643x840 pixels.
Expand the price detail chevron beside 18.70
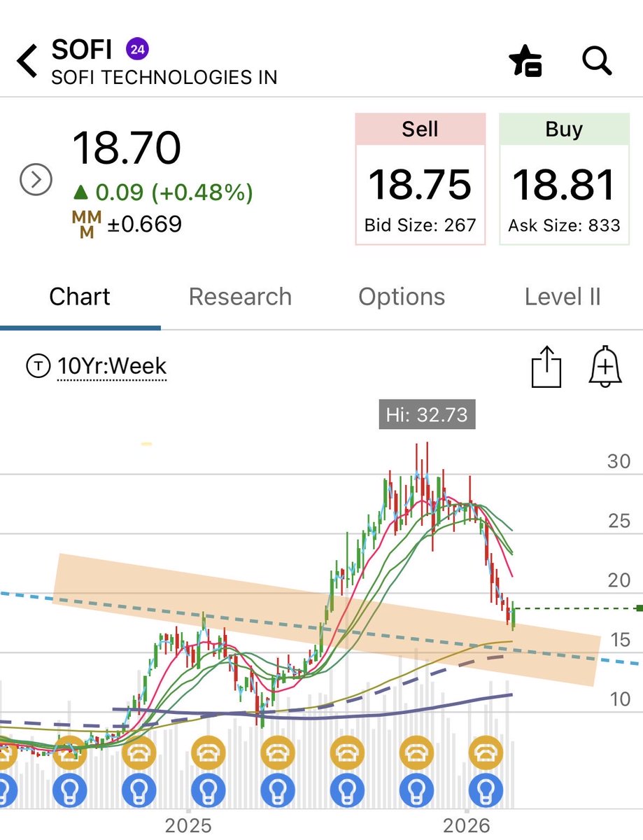coord(35,180)
